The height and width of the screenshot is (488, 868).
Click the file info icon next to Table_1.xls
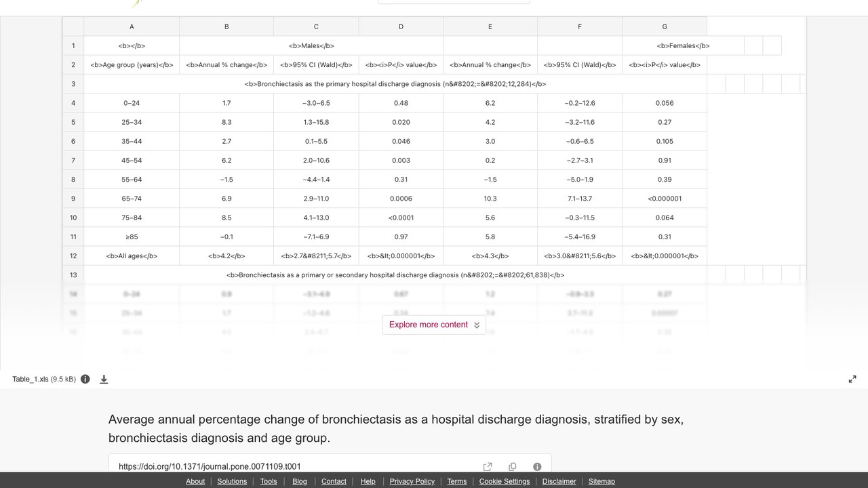click(x=85, y=379)
